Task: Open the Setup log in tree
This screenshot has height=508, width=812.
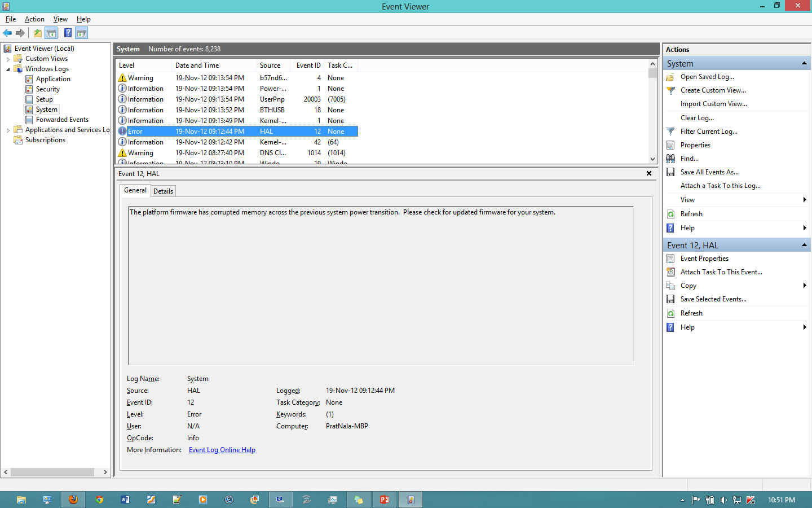Action: [x=45, y=99]
